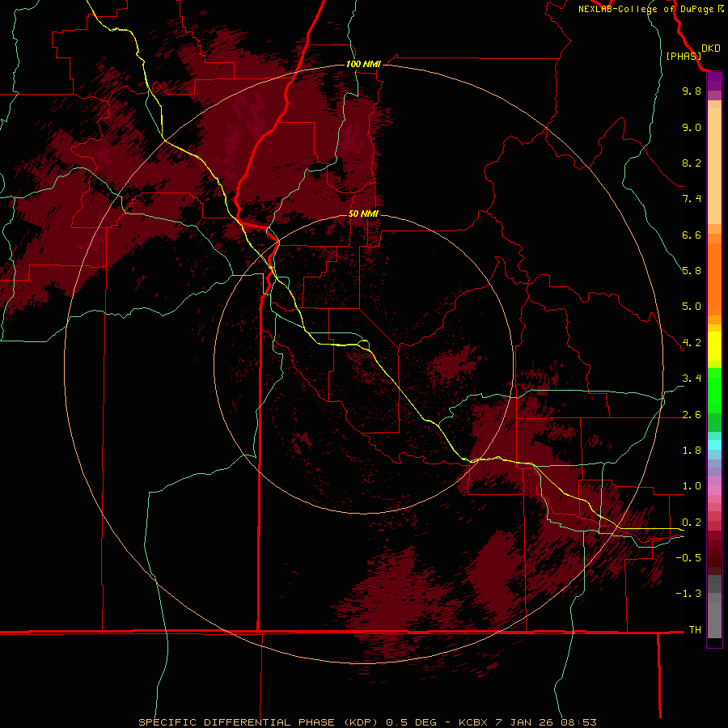Click the KCBX station identifier in caption
This screenshot has height=728, width=728.
click(473, 722)
